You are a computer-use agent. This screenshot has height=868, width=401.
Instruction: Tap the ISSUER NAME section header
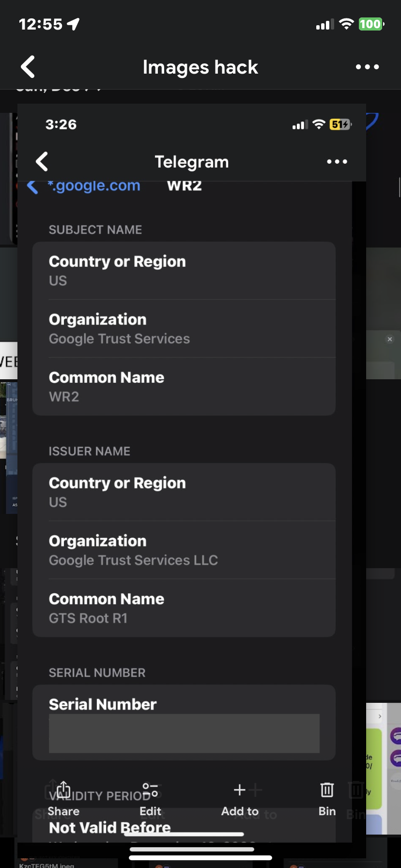(x=90, y=451)
